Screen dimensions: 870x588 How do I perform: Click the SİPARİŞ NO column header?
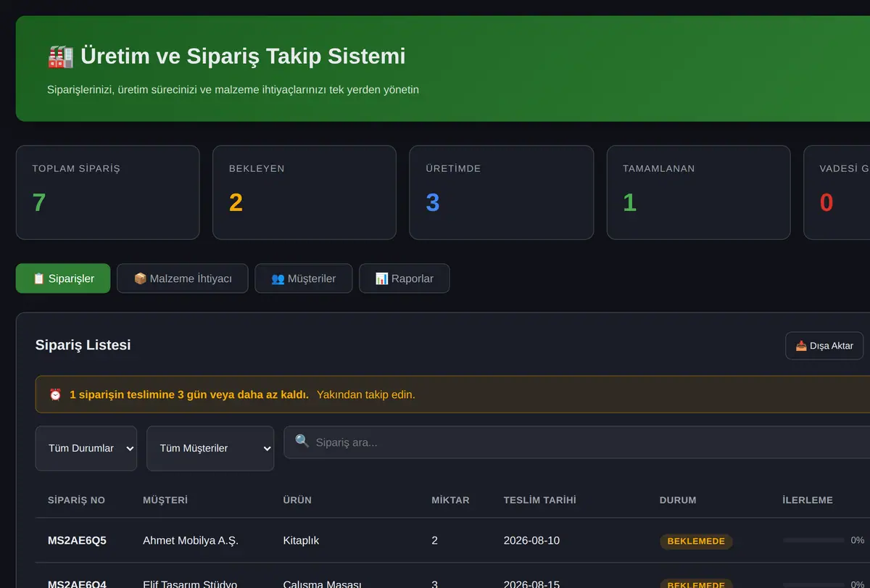coord(77,500)
